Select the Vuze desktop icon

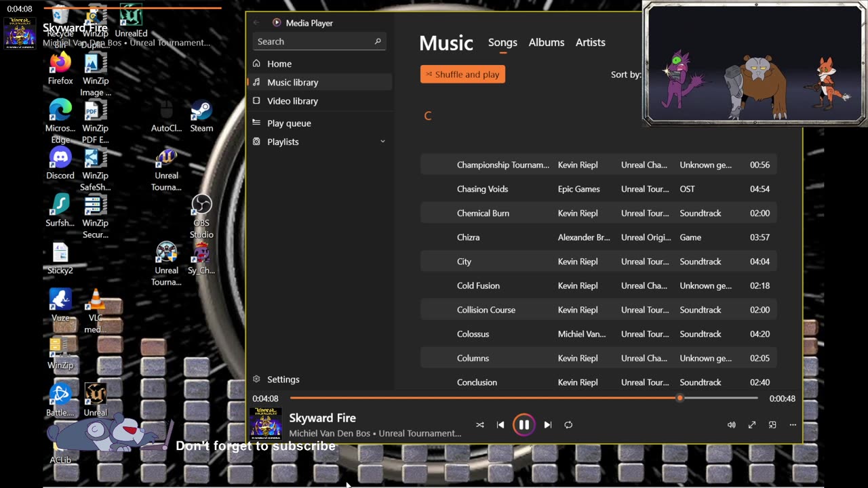click(x=60, y=306)
